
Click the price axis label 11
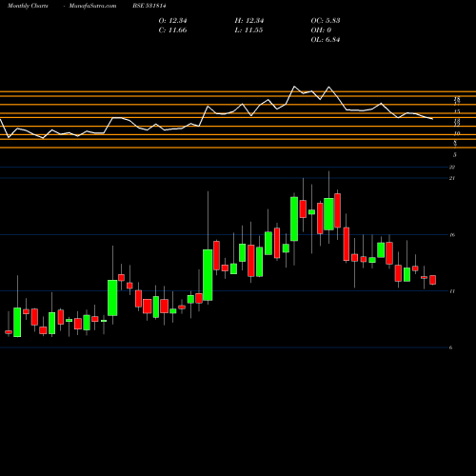[452, 291]
